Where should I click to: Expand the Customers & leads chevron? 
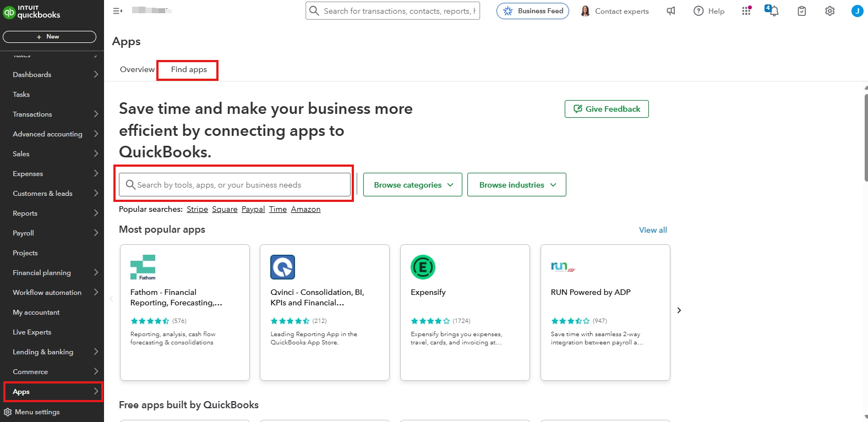point(96,193)
